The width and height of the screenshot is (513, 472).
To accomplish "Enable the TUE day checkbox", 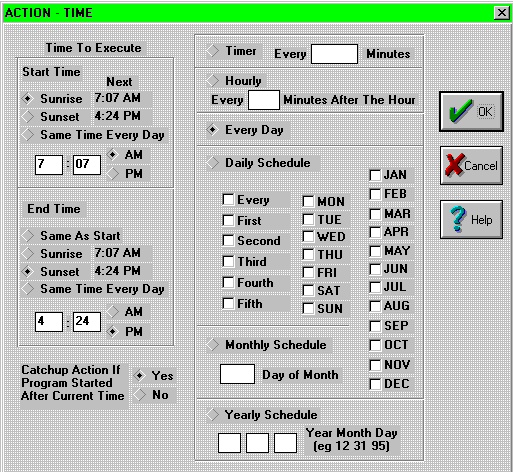I will pos(308,219).
